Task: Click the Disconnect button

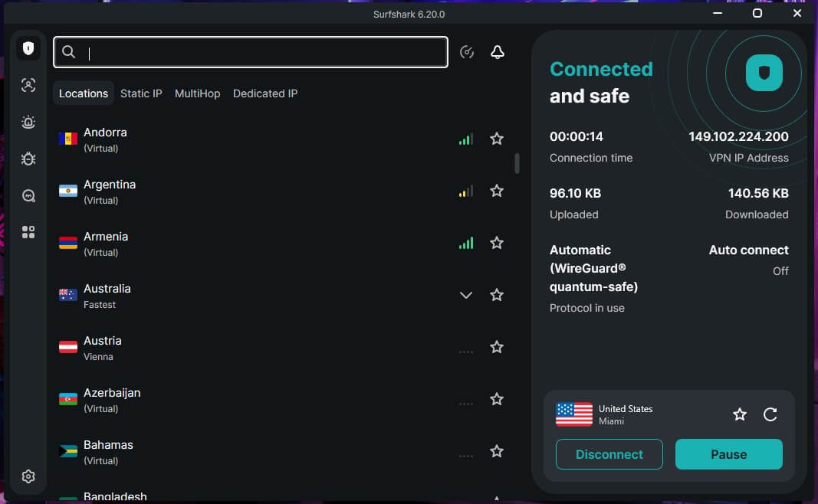Action: coord(609,454)
